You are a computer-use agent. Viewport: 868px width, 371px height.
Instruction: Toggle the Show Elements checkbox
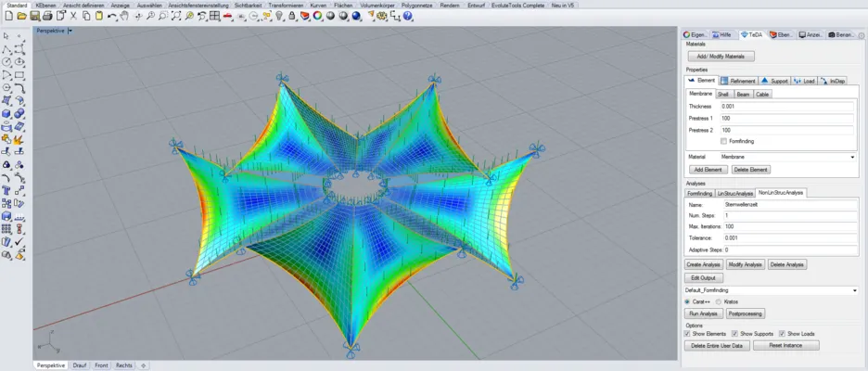(x=687, y=334)
